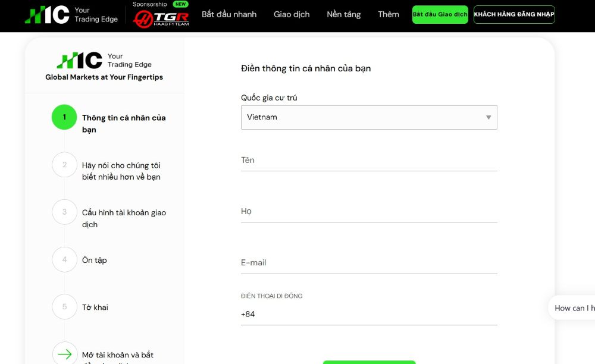
Task: Select step 3 circle in sidebar
Action: pyautogui.click(x=64, y=212)
